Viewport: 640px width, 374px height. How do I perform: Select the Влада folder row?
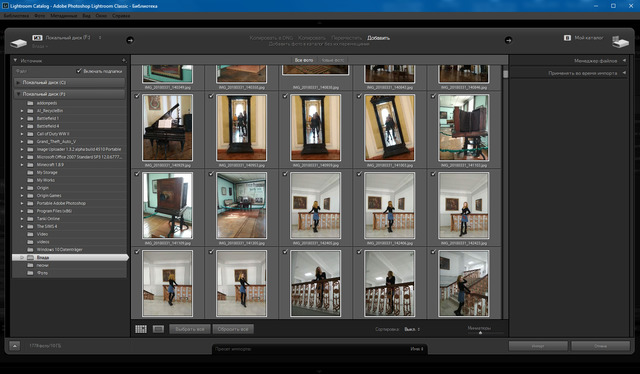click(x=70, y=258)
